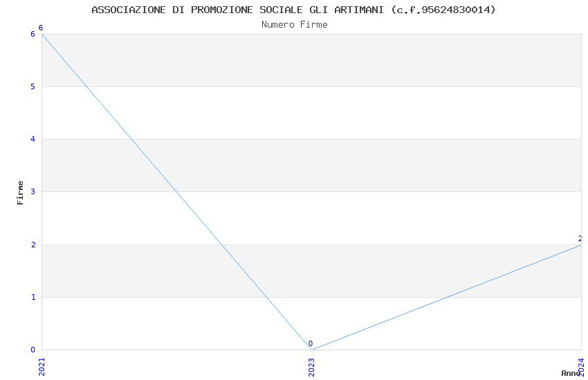Click the data label 2 at 2024 point

click(x=580, y=238)
